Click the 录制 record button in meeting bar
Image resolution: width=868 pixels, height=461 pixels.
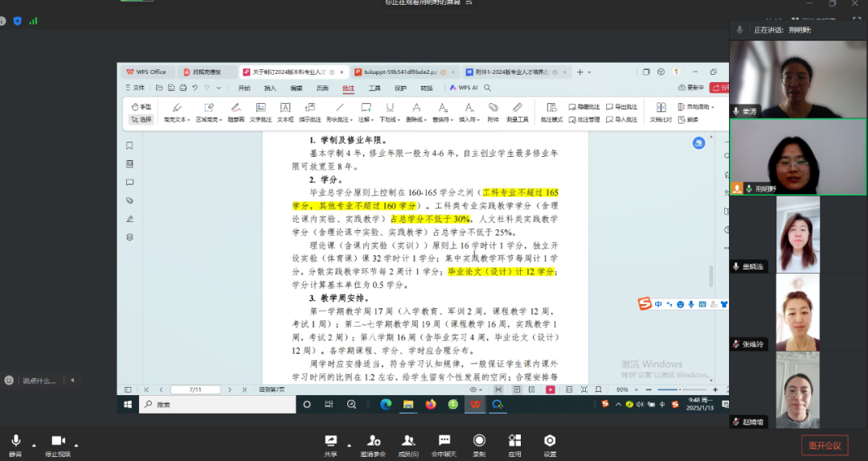(x=479, y=444)
